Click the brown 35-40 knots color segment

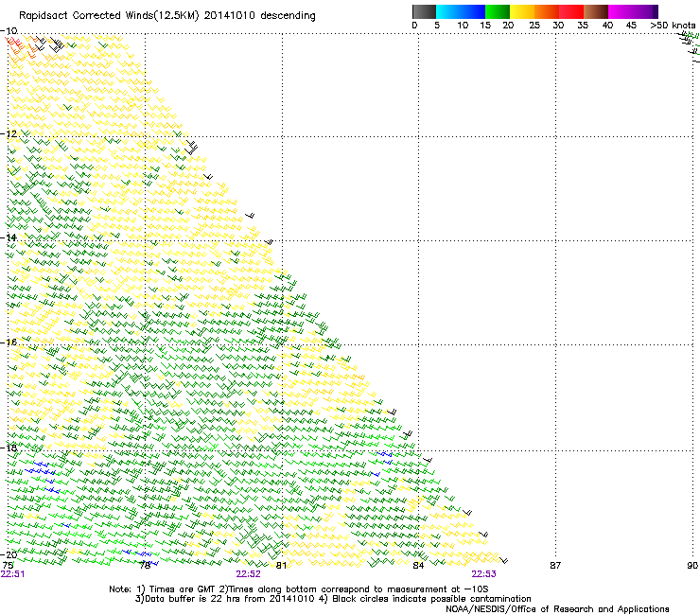click(x=596, y=11)
